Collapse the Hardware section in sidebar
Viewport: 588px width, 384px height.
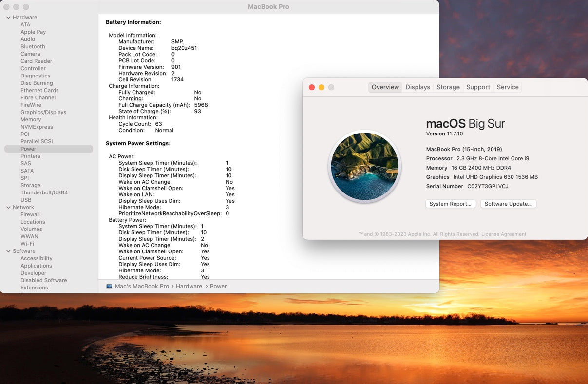coord(8,18)
